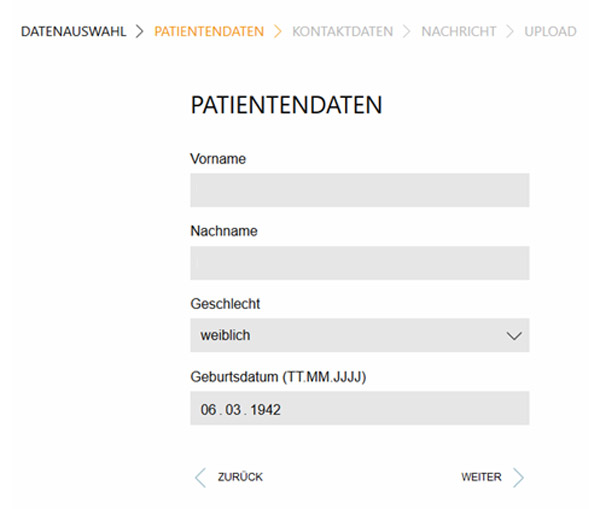Click the separator arrow after DATENAUSWAHL
The height and width of the screenshot is (509, 600).
(x=140, y=32)
